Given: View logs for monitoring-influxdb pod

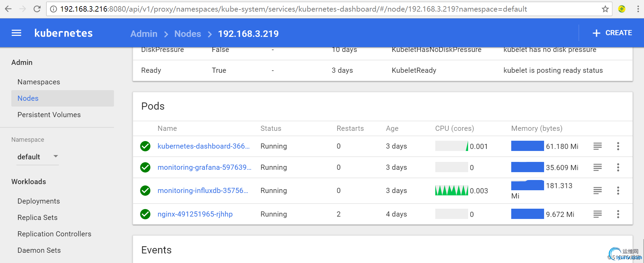Looking at the screenshot, I should point(597,191).
